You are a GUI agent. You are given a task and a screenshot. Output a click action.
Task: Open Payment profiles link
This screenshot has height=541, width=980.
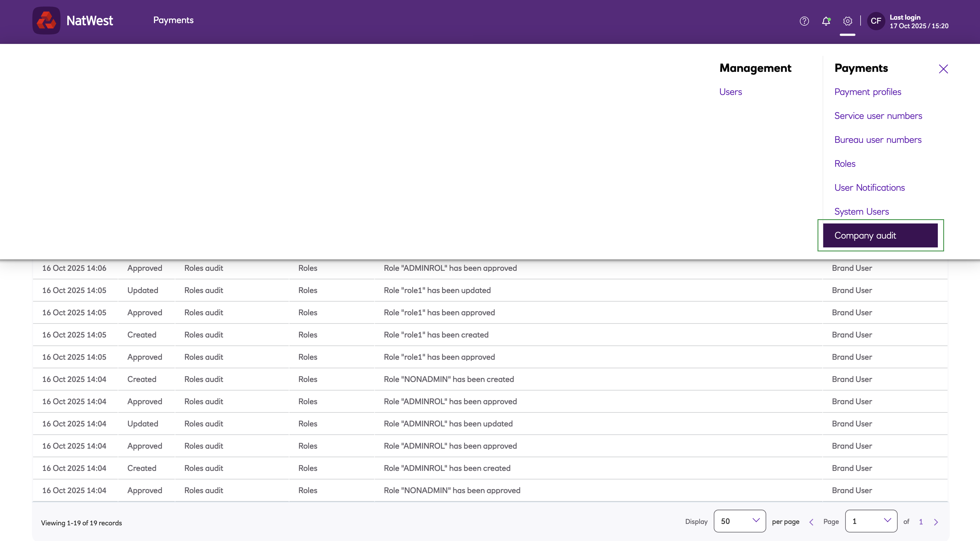point(867,92)
